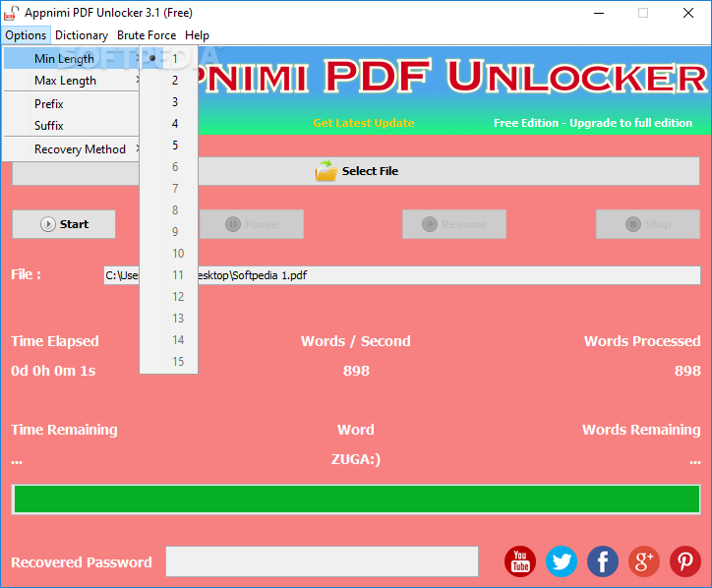Click the current word ZUGA:)

pos(356,459)
